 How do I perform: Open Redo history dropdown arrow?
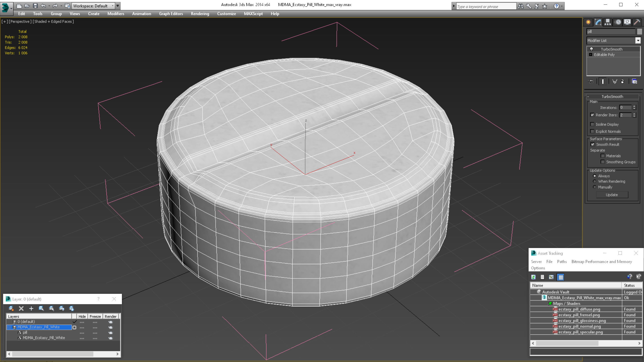coord(61,6)
